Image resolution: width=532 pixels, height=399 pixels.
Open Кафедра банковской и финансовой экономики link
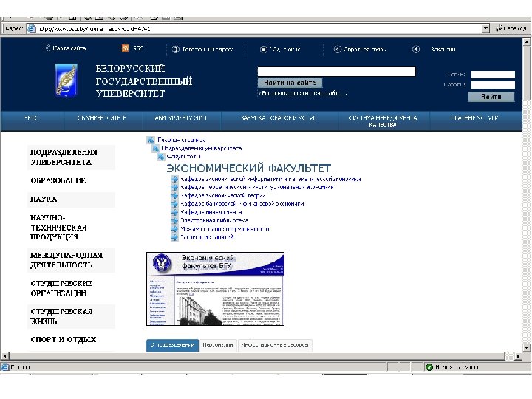tap(242, 204)
